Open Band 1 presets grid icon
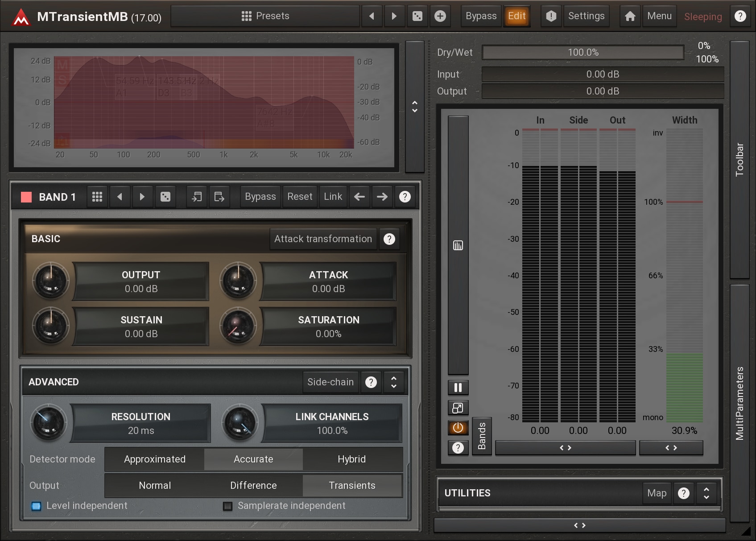The height and width of the screenshot is (541, 756). (97, 197)
